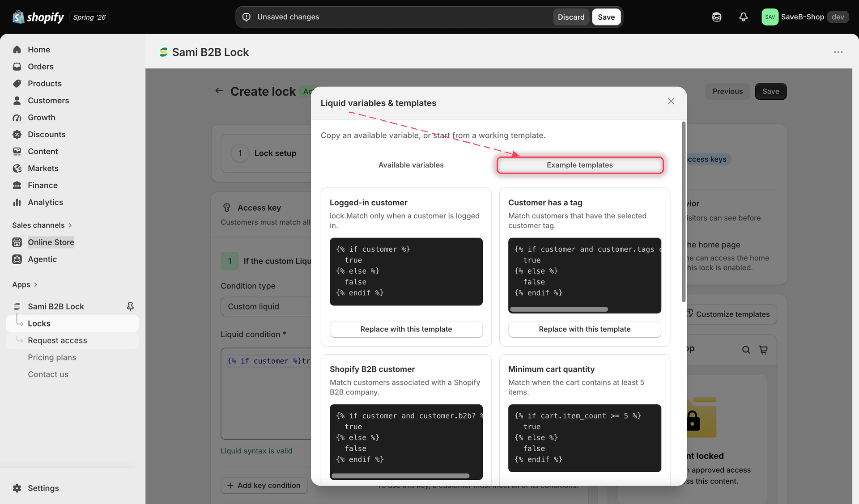Screen dimensions: 859x504
Task: Switch to Available variables tab
Action: coord(411,165)
